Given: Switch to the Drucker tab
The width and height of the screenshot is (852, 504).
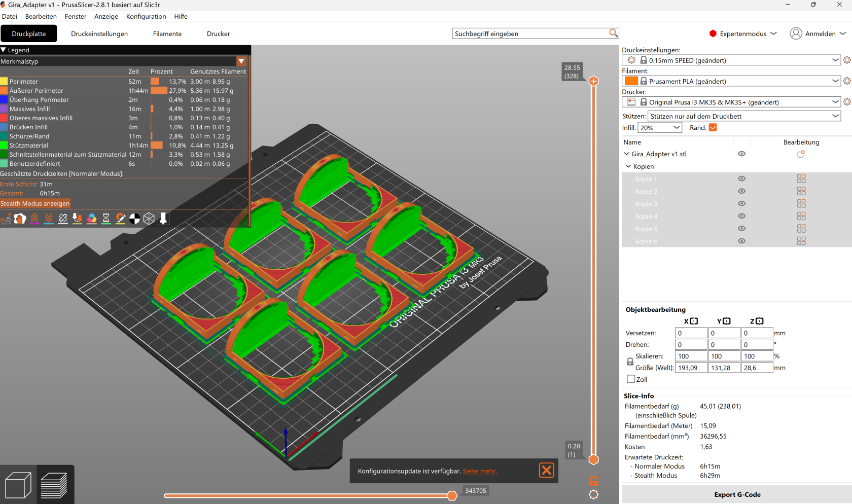Looking at the screenshot, I should 219,33.
